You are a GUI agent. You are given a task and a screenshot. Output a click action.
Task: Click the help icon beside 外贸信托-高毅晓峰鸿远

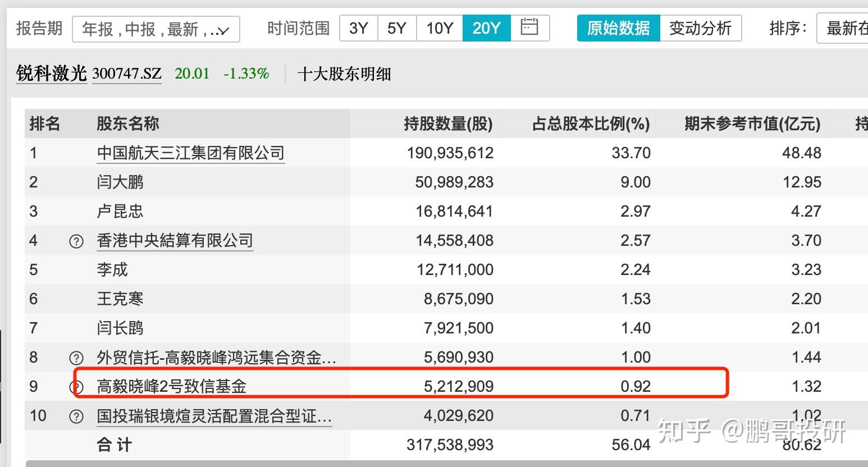tap(76, 358)
